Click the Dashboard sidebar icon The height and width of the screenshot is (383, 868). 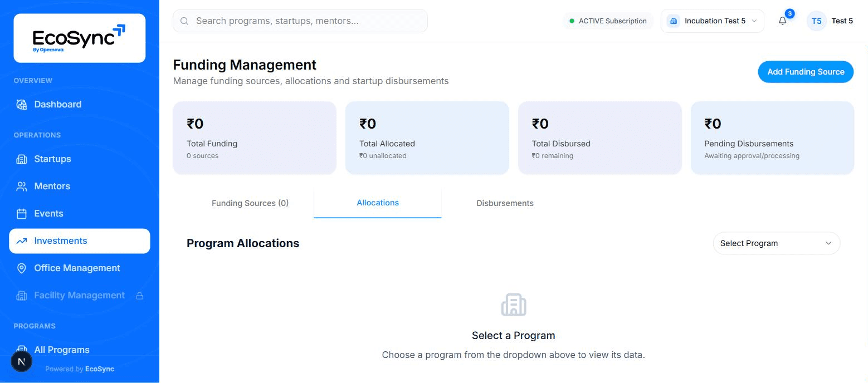pos(22,105)
